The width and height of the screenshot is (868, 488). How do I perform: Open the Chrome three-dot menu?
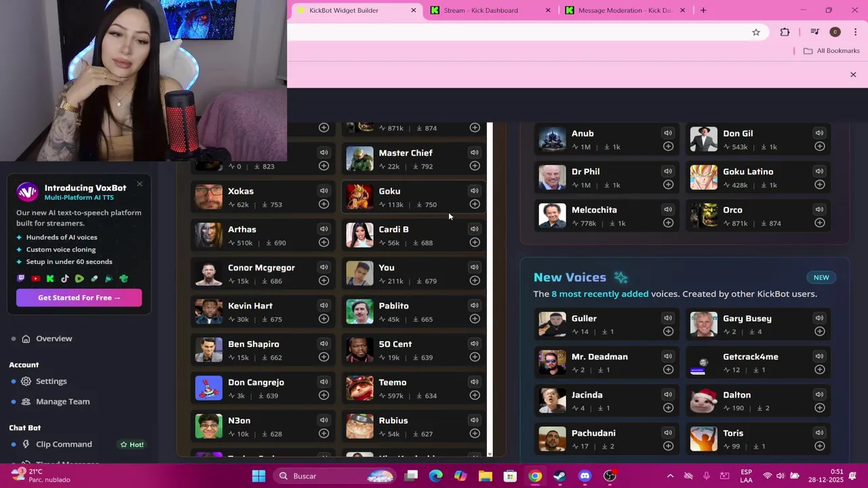pyautogui.click(x=855, y=32)
